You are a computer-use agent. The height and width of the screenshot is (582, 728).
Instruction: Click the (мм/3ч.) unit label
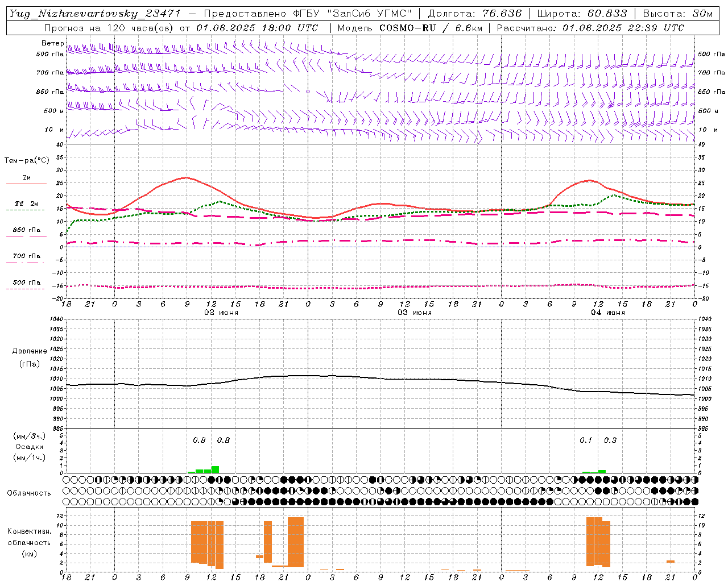[30, 436]
